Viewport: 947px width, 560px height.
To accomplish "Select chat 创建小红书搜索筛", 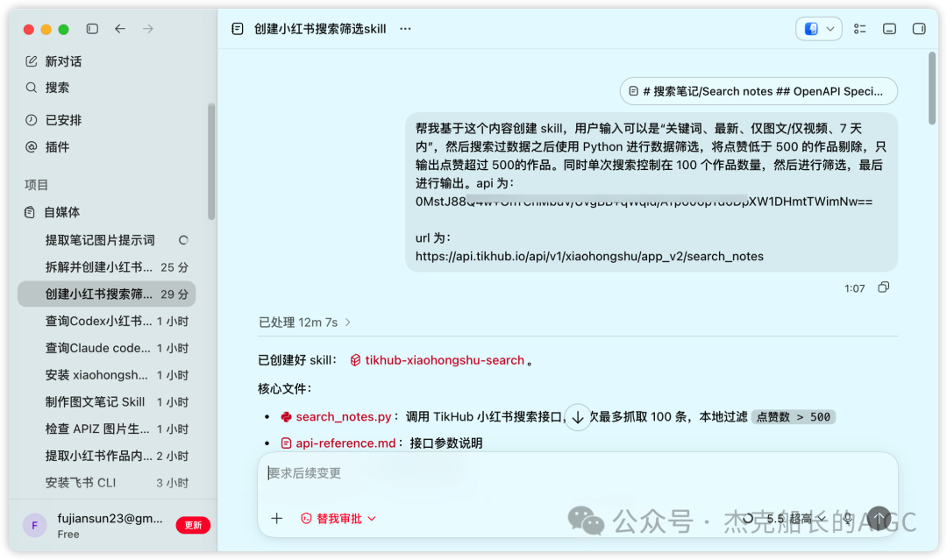I will 107,294.
